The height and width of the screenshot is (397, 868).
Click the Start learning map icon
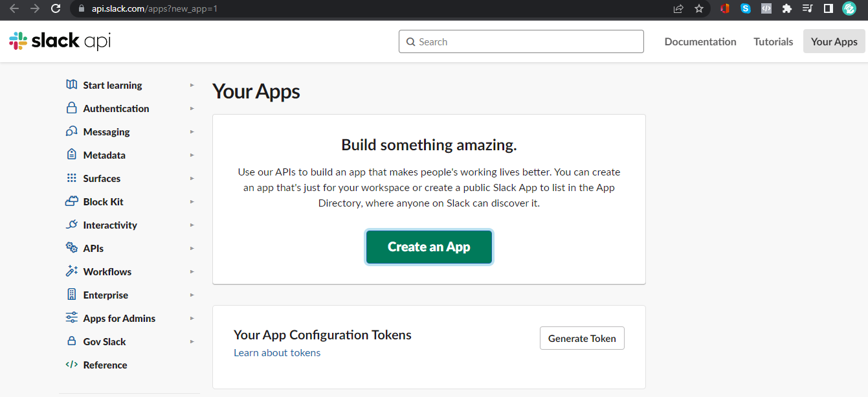point(72,85)
